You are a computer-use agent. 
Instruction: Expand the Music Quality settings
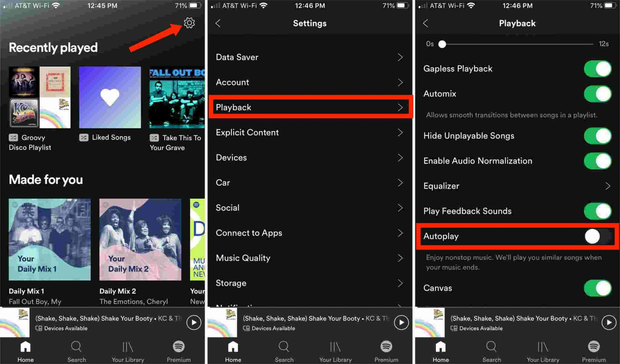[x=310, y=258]
